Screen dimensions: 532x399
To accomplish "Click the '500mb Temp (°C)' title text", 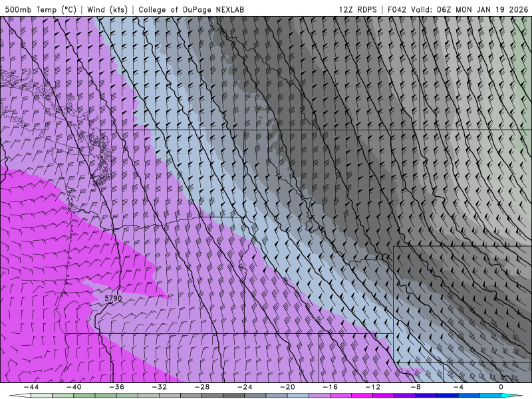I will click(x=41, y=9).
